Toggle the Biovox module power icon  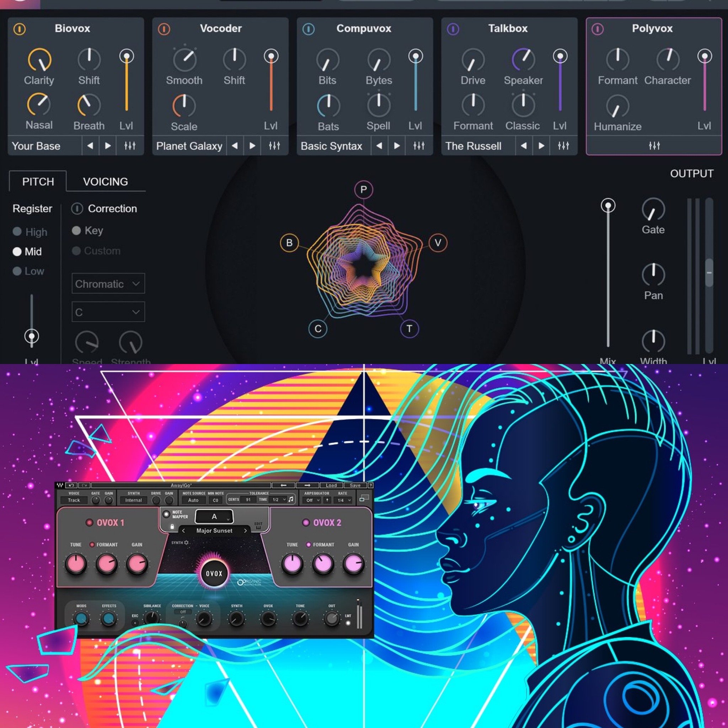coord(20,29)
